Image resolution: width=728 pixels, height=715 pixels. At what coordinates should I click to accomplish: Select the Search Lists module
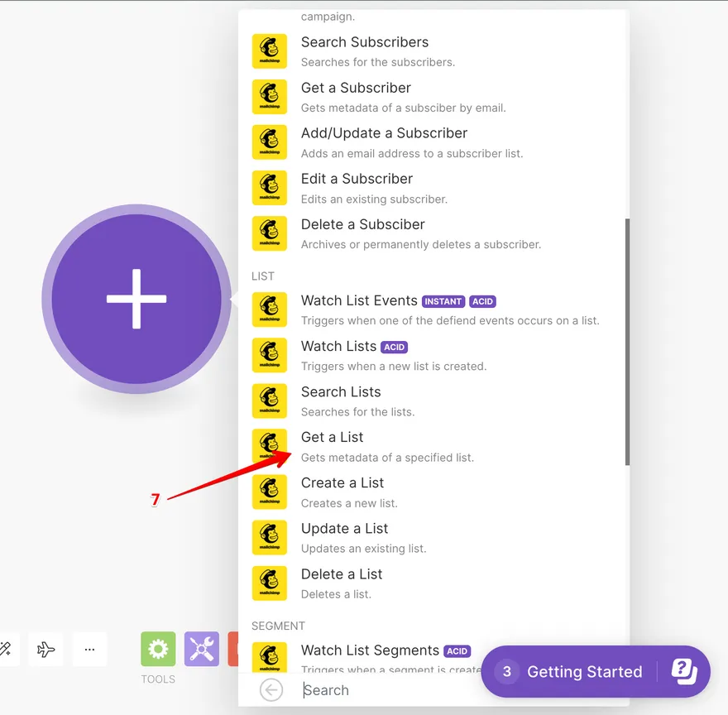pos(341,392)
